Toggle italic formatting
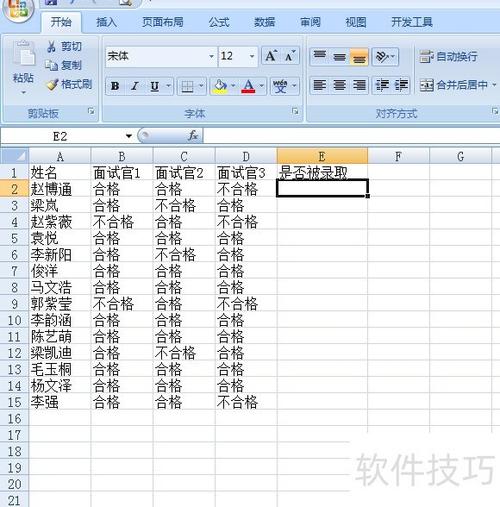Viewport: 500px width, 507px height. point(135,86)
